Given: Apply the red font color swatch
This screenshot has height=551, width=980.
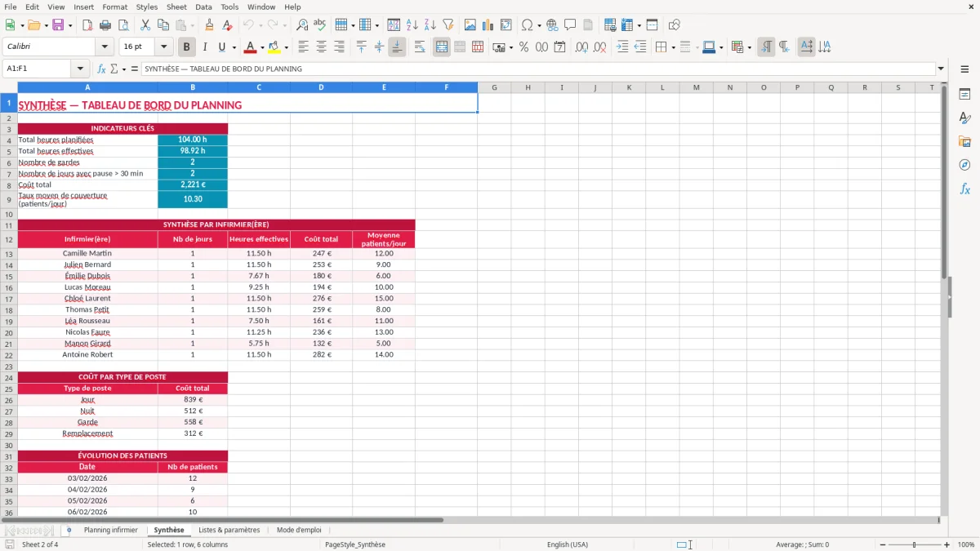Looking at the screenshot, I should click(251, 47).
